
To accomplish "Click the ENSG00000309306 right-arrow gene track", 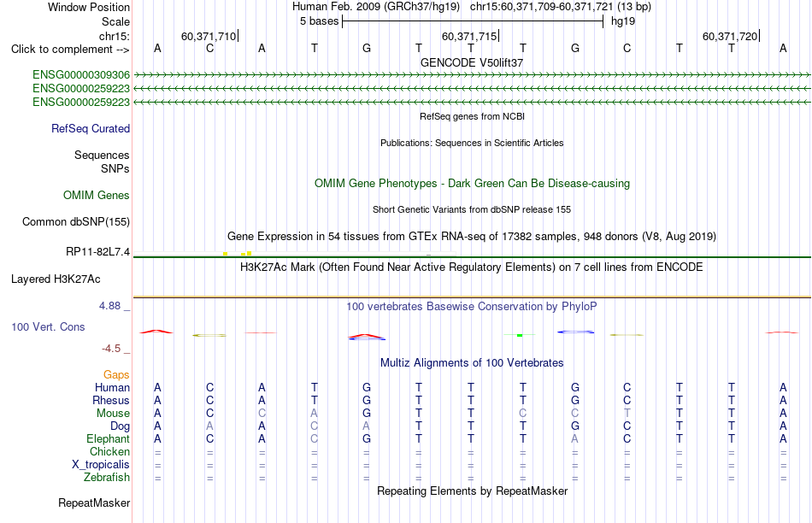I will pyautogui.click(x=472, y=75).
